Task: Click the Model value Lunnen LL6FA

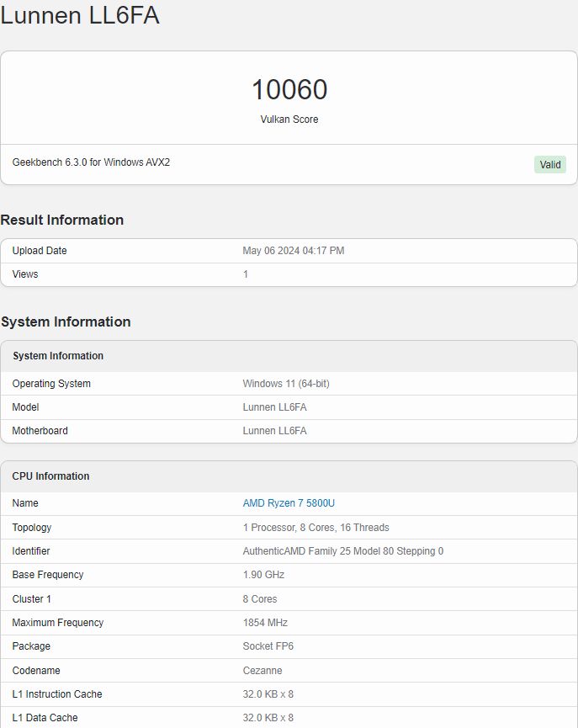Action: [274, 407]
